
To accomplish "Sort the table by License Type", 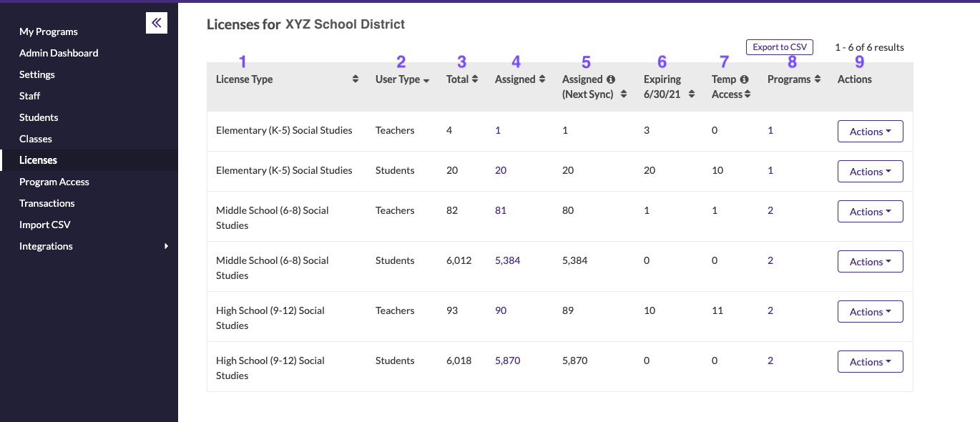I will pyautogui.click(x=355, y=79).
